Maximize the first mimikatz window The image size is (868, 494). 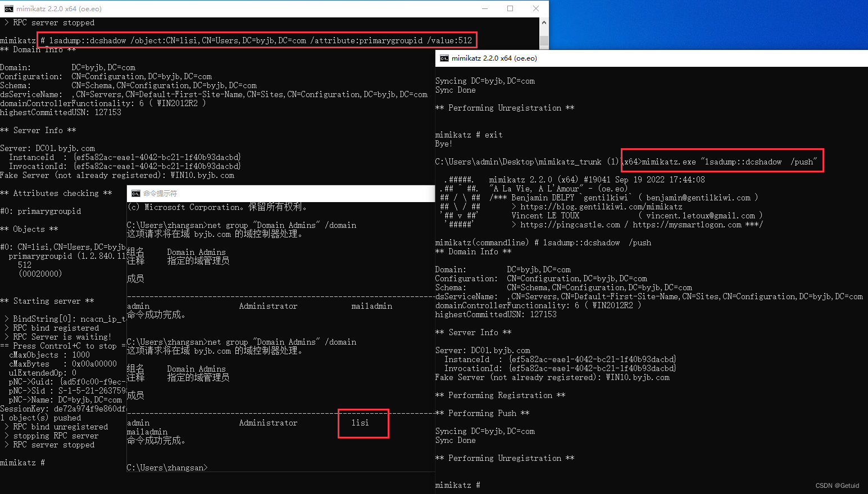[x=510, y=8]
